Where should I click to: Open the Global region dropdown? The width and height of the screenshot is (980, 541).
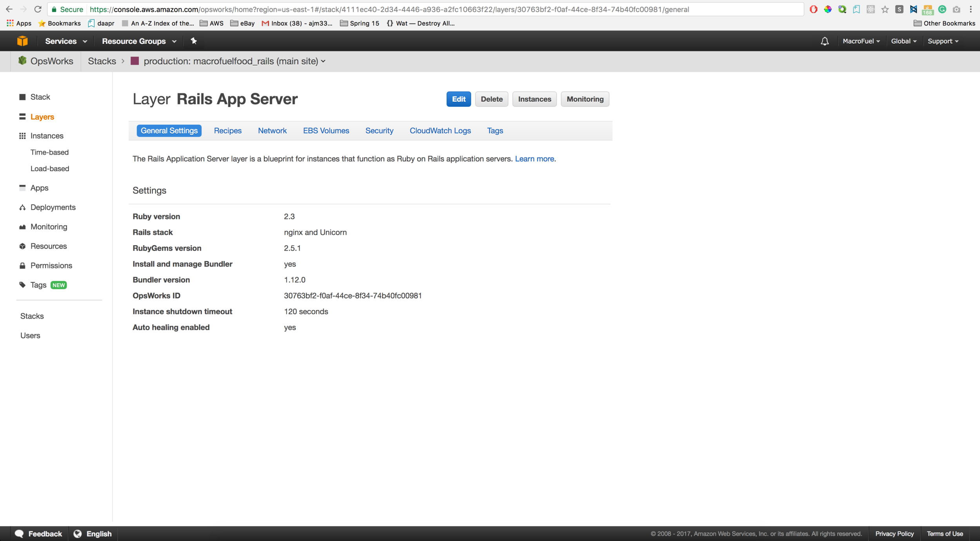coord(904,41)
